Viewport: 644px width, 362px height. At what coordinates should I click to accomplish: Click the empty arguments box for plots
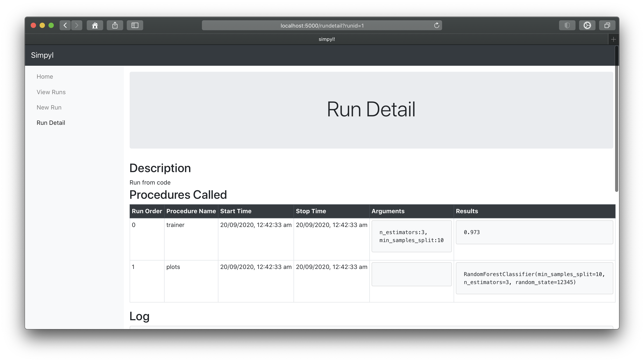411,274
